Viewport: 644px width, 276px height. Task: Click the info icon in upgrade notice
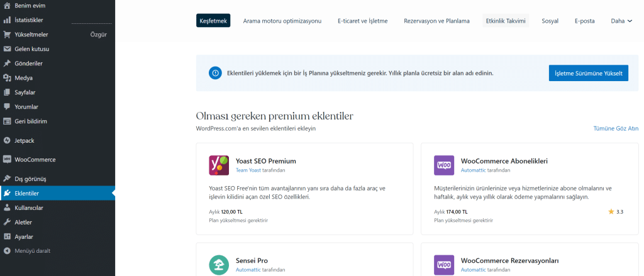215,73
